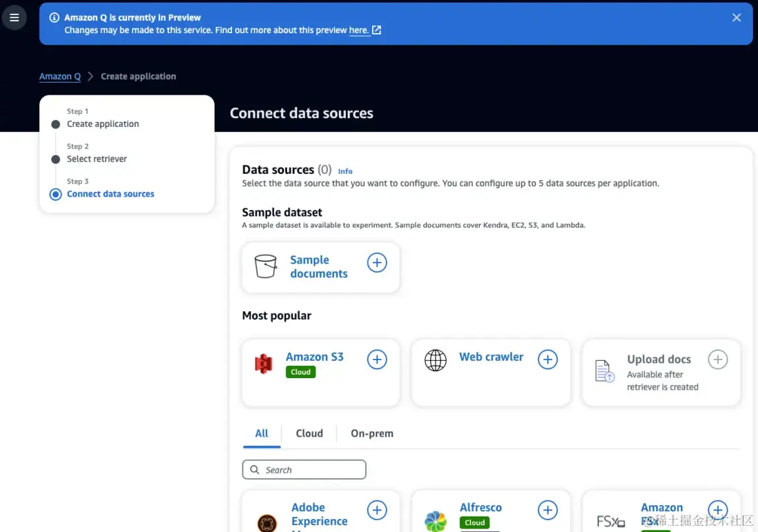This screenshot has height=532, width=758.
Task: Add Alfresco with plus button
Action: click(x=547, y=510)
